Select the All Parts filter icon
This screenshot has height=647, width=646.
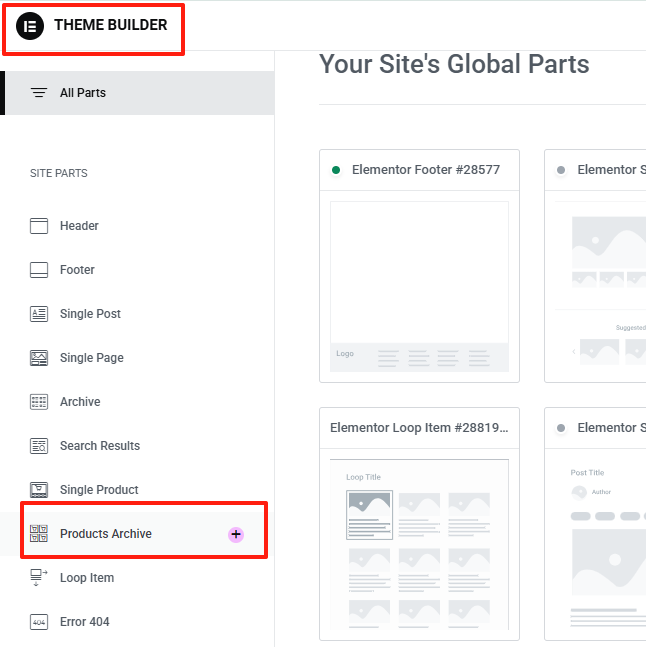coord(39,93)
